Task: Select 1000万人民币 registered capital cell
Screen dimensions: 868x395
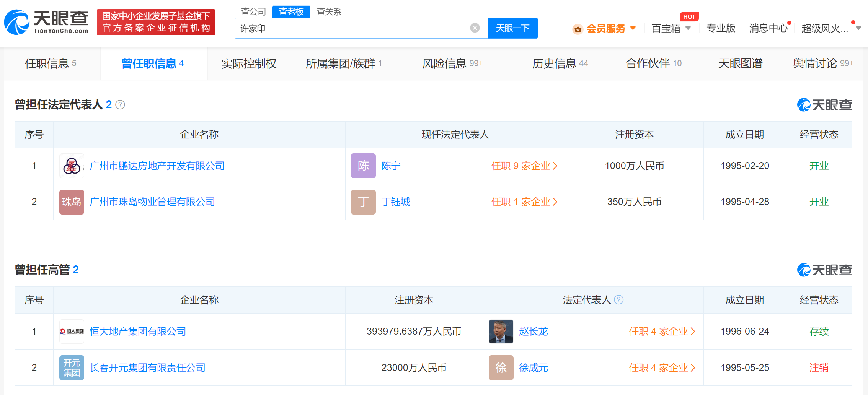Action: [x=635, y=166]
